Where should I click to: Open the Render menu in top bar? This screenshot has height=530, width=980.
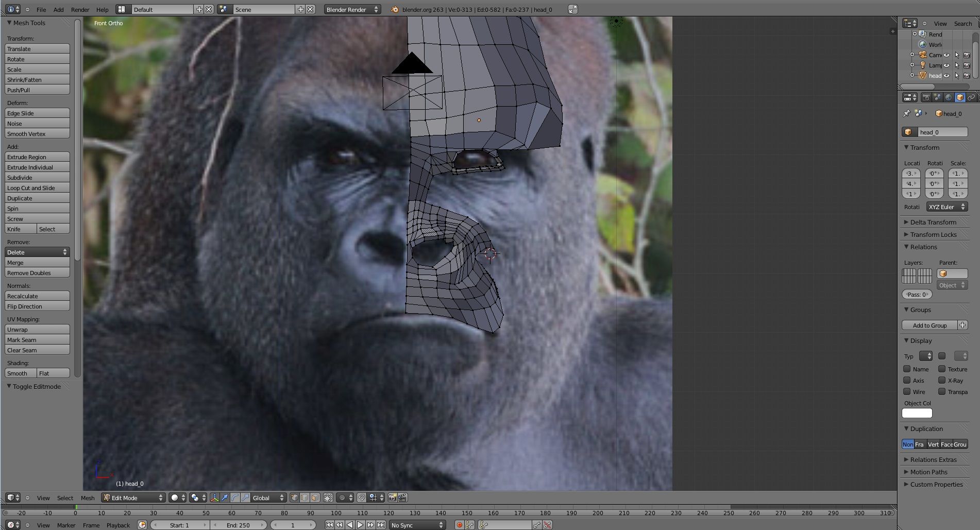click(x=80, y=9)
